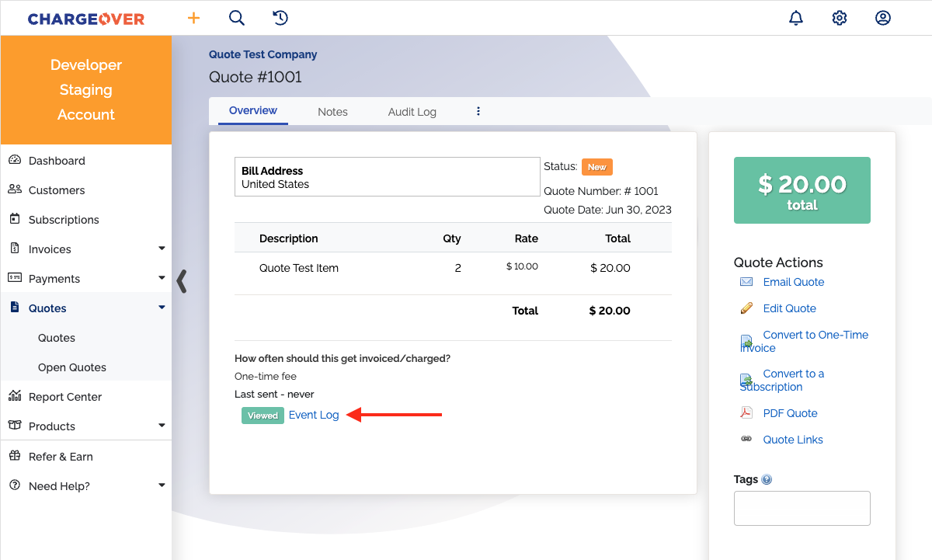
Task: Open the Event Log link
Action: coord(314,415)
